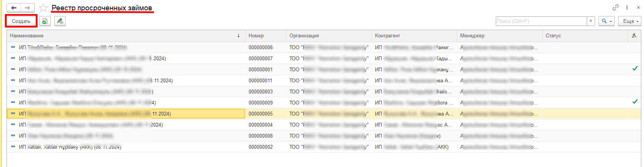
Task: Select the cell with number 000000006
Action: [265, 47]
